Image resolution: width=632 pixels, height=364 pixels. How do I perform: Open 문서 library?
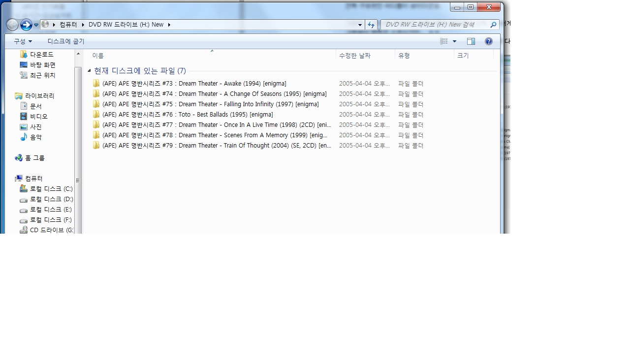31,106
